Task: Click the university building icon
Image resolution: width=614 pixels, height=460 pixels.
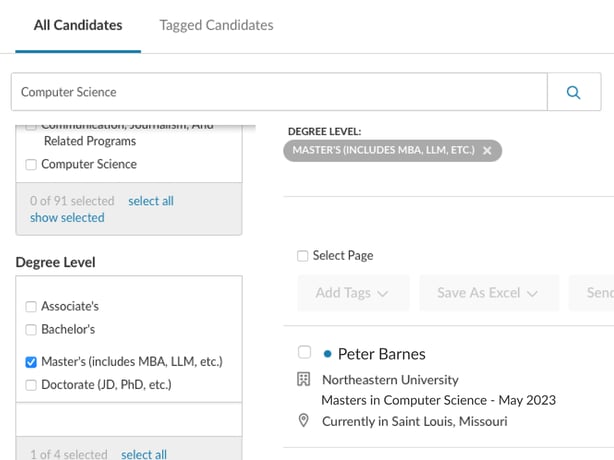Action: 304,380
